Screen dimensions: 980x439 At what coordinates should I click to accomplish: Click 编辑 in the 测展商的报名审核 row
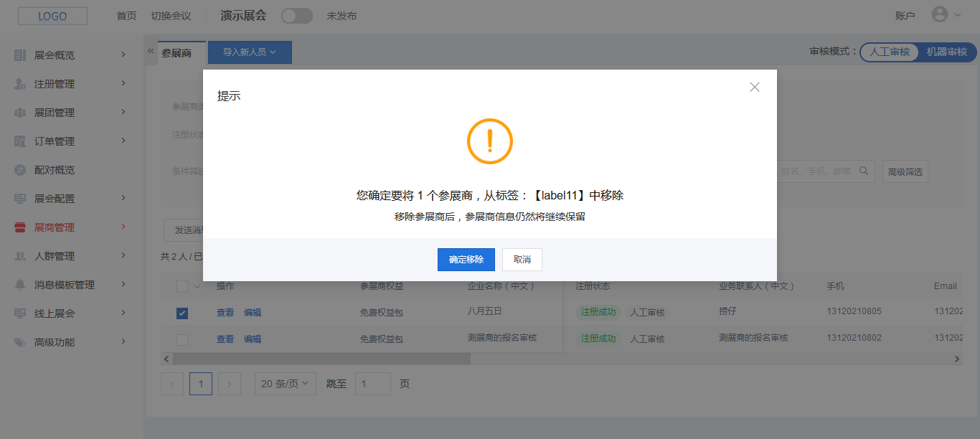[253, 339]
